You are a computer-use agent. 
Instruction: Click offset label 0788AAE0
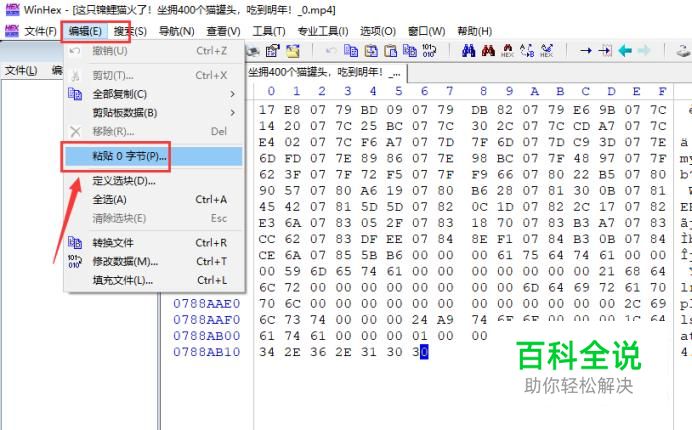[207, 304]
